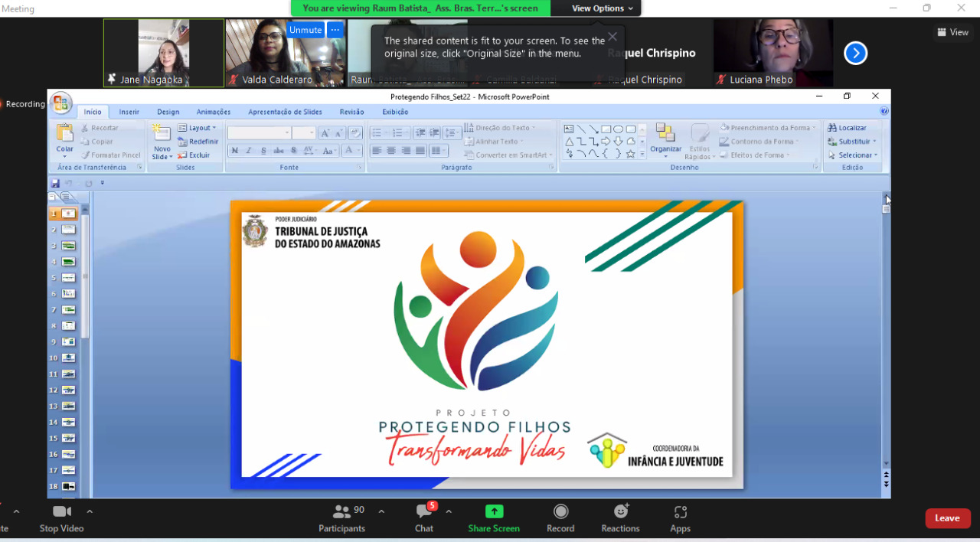Open the font size combo box

point(304,133)
